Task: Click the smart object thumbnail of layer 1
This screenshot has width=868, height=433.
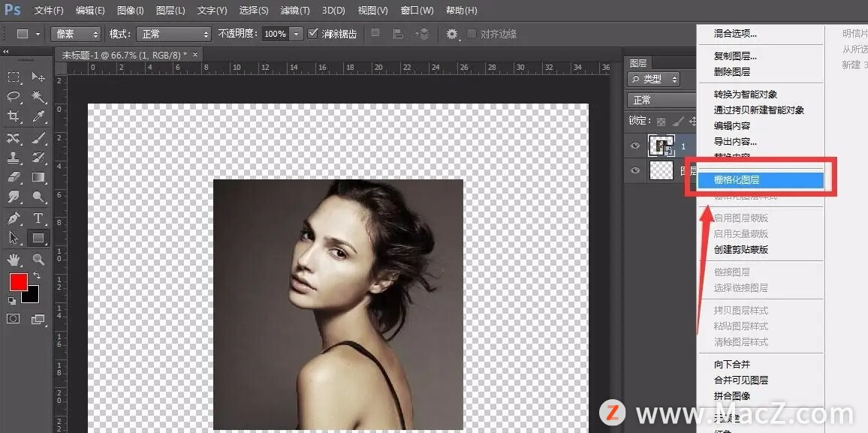Action: pyautogui.click(x=662, y=146)
